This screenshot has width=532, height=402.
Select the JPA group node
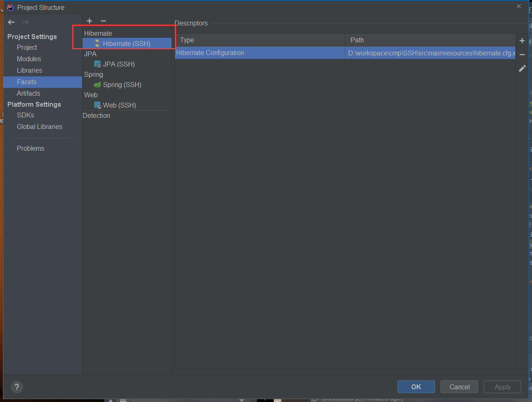pyautogui.click(x=90, y=54)
